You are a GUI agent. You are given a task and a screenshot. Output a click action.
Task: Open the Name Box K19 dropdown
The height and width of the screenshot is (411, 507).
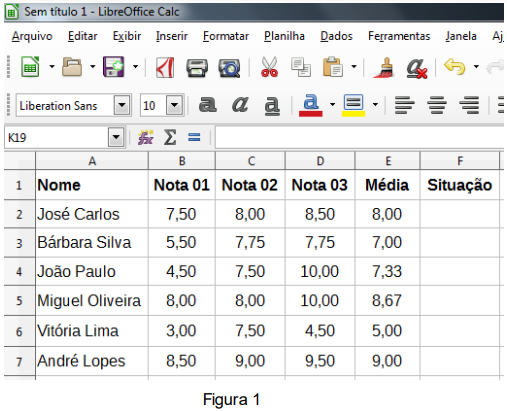tap(116, 137)
